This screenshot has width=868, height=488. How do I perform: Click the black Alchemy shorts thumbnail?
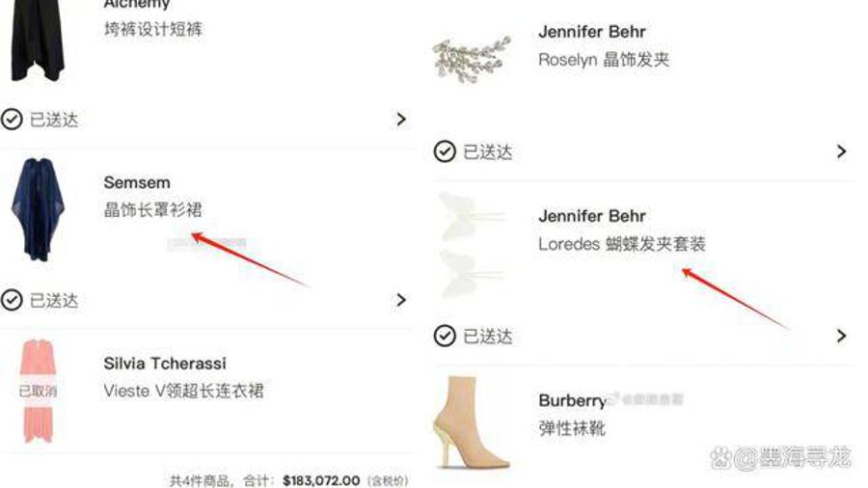click(x=38, y=39)
